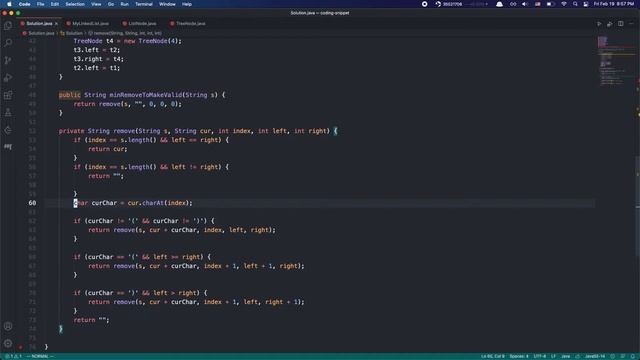Image resolution: width=640 pixels, height=360 pixels.
Task: Click the Wi-Fi status icon
Action: tap(564, 4)
